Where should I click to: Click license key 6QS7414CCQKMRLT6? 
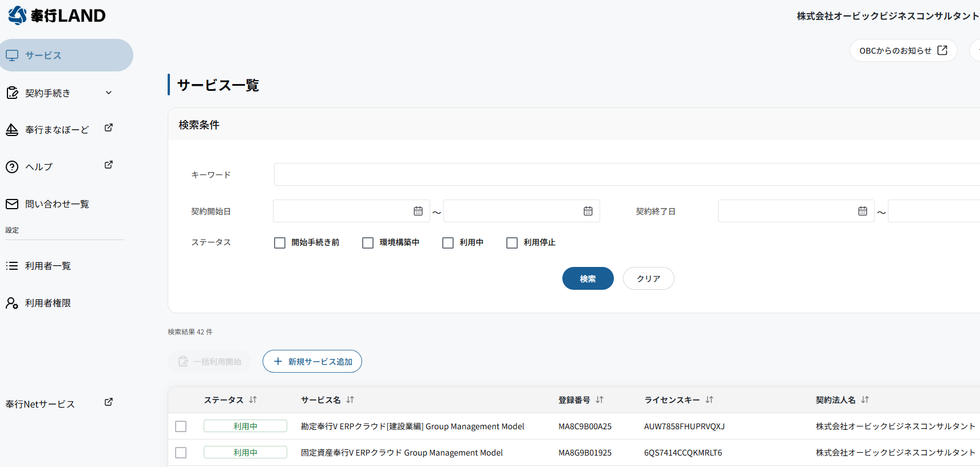(x=683, y=453)
